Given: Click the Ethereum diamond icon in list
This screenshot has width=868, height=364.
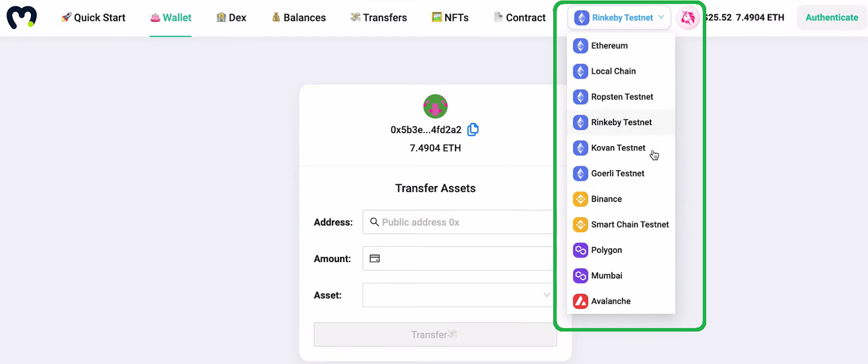Looking at the screenshot, I should (x=580, y=46).
